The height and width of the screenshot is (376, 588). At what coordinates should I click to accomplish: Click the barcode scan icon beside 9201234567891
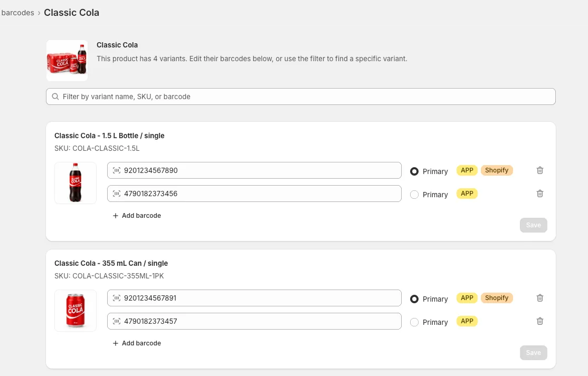pos(117,298)
